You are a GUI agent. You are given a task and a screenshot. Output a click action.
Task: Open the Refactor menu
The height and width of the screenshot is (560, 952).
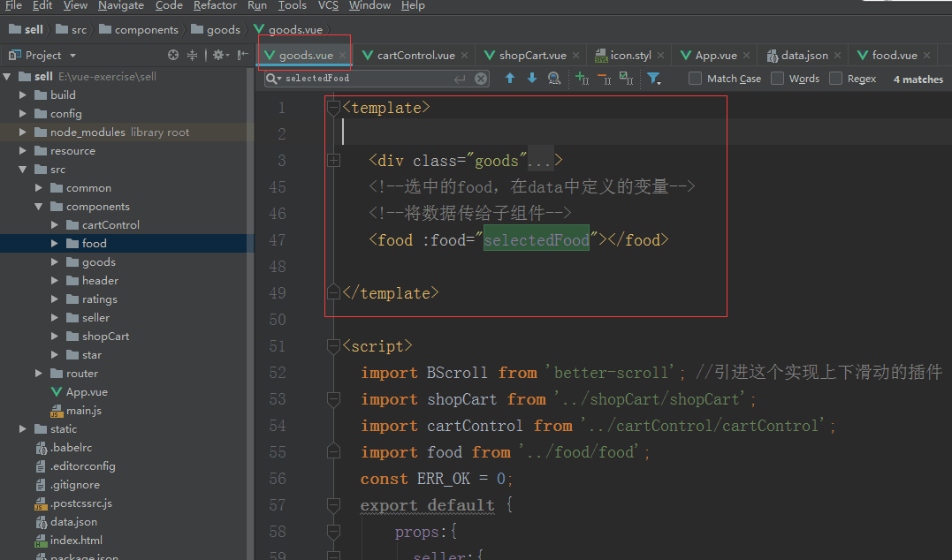(x=215, y=5)
